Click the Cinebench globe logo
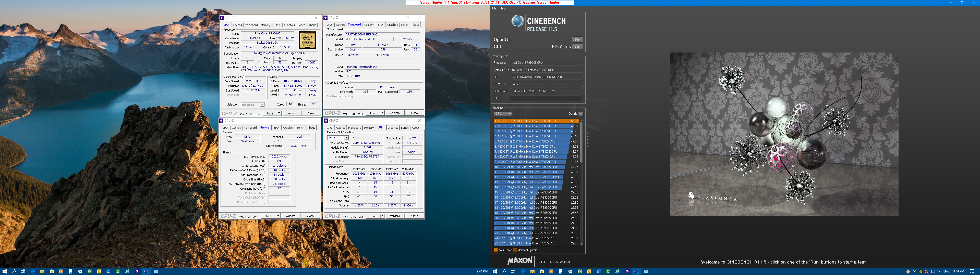 [517, 21]
